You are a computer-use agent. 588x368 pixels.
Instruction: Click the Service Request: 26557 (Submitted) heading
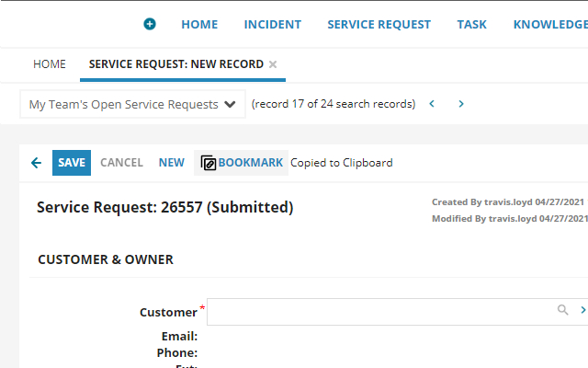[x=165, y=207]
